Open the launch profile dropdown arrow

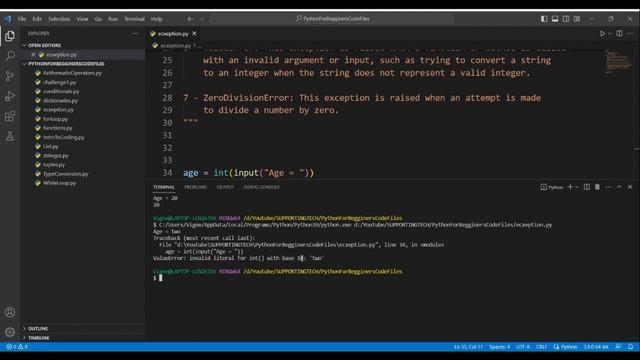click(x=577, y=187)
